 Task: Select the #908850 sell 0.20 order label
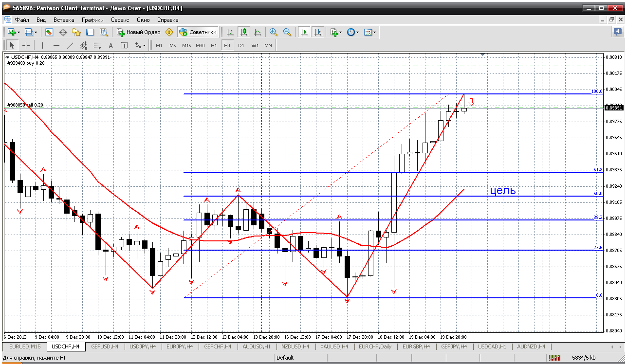coord(25,105)
